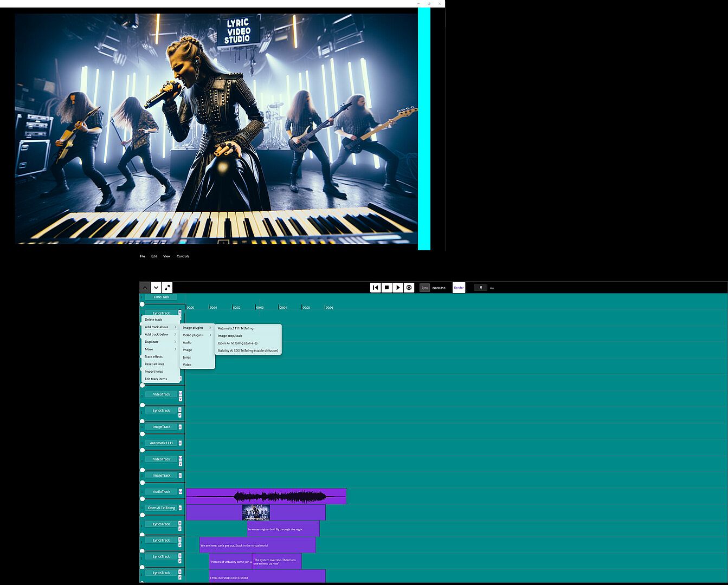Click the 00:05 mark on the time ruler
This screenshot has width=728, height=585.
[306, 308]
